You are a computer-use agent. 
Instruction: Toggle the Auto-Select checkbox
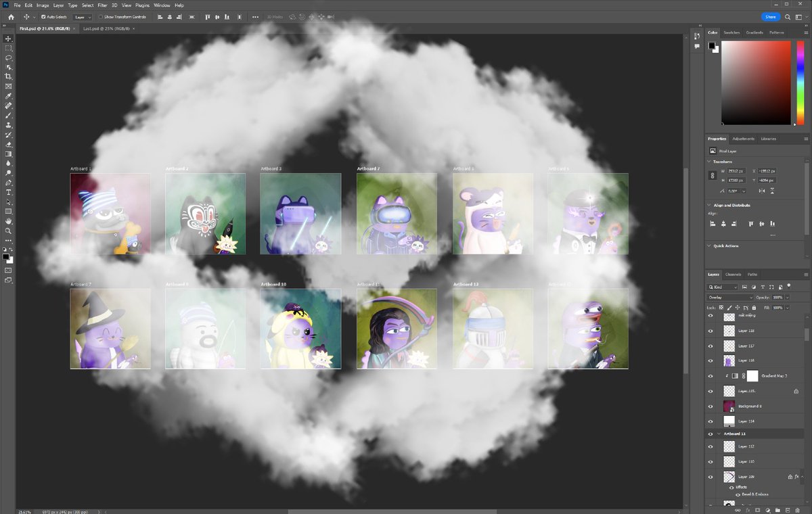coord(43,16)
